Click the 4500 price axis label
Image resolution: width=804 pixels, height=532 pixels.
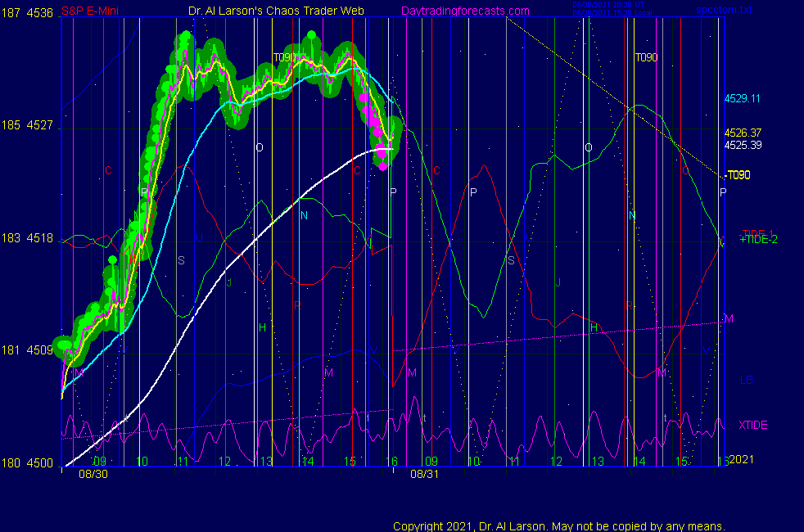coord(39,463)
